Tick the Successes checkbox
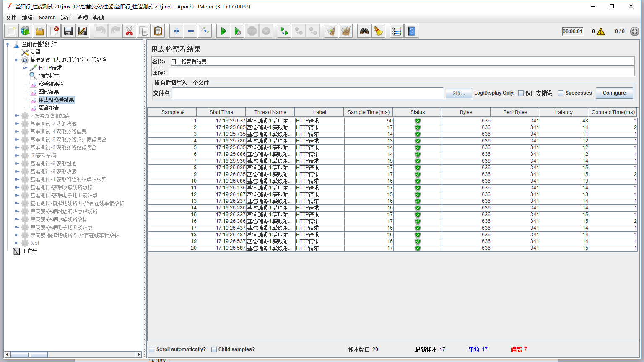 pyautogui.click(x=561, y=93)
